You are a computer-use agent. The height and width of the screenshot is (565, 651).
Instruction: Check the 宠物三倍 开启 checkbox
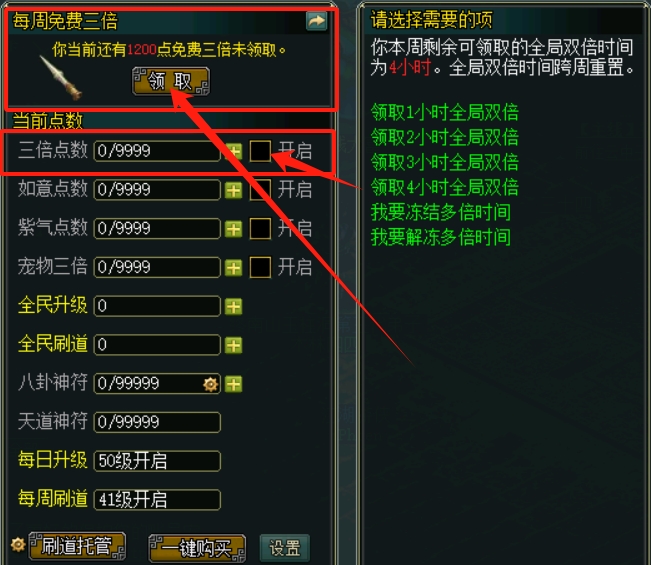[x=260, y=267]
